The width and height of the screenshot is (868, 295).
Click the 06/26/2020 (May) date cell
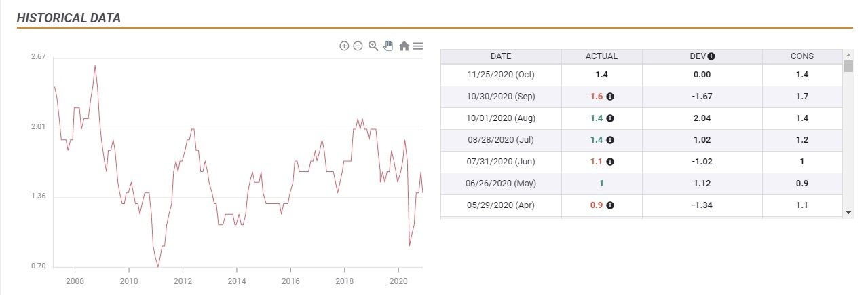click(501, 184)
